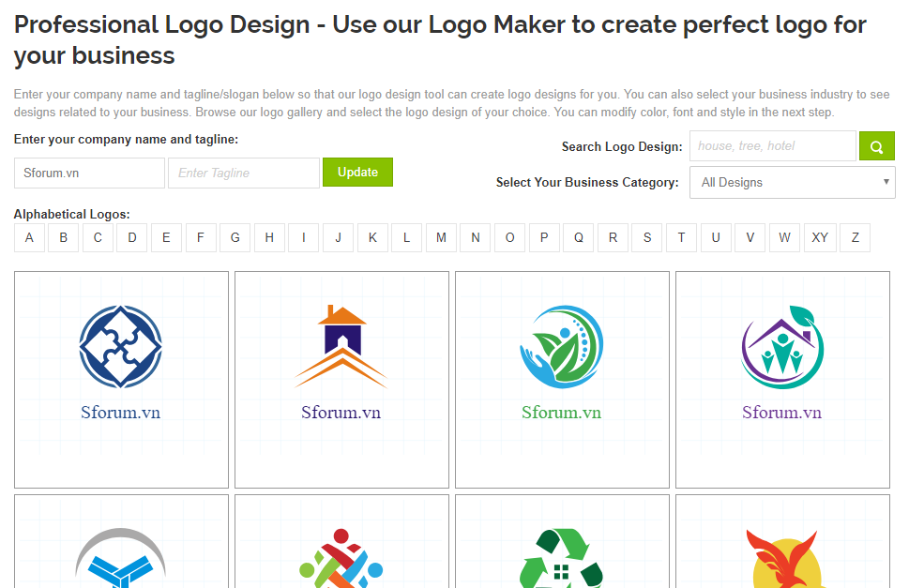Image resolution: width=924 pixels, height=588 pixels.
Task: Show logos starting with letter S
Action: tap(647, 238)
